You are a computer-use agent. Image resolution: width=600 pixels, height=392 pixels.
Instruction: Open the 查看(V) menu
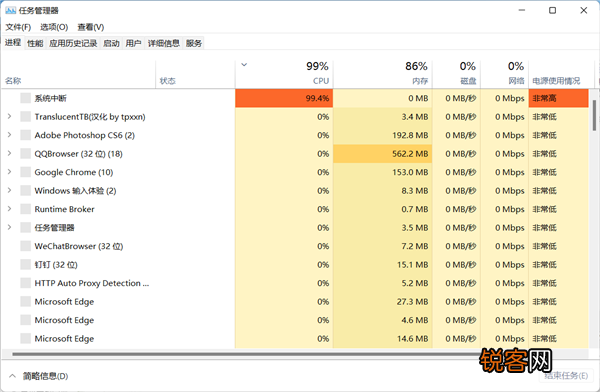click(91, 27)
